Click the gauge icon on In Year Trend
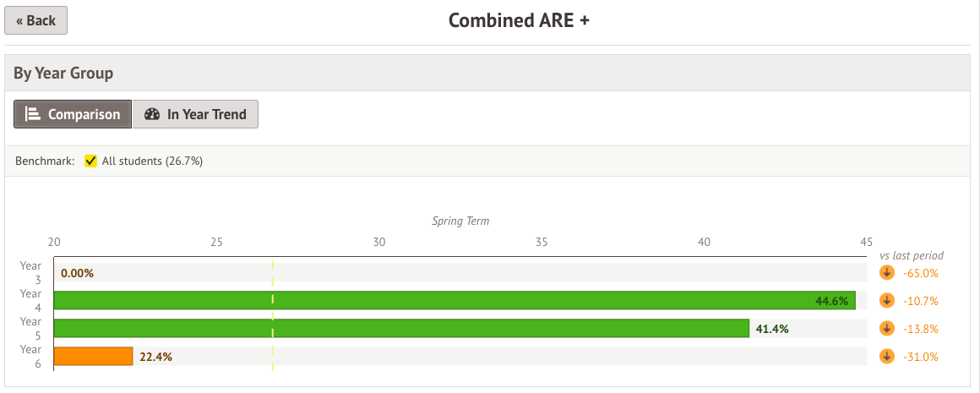 pos(152,114)
